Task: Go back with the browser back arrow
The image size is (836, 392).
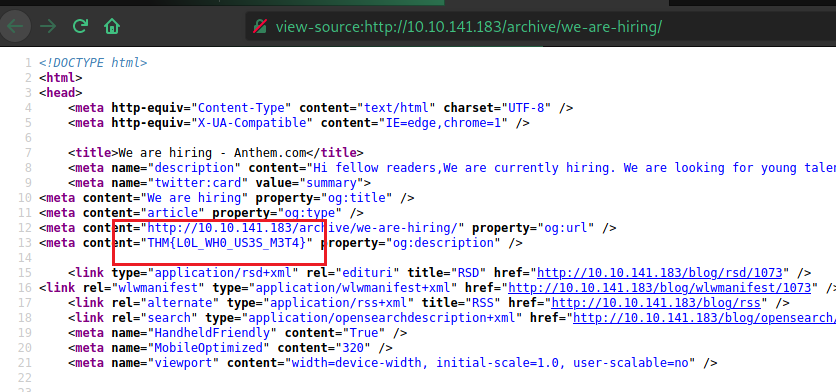Action: [15, 26]
